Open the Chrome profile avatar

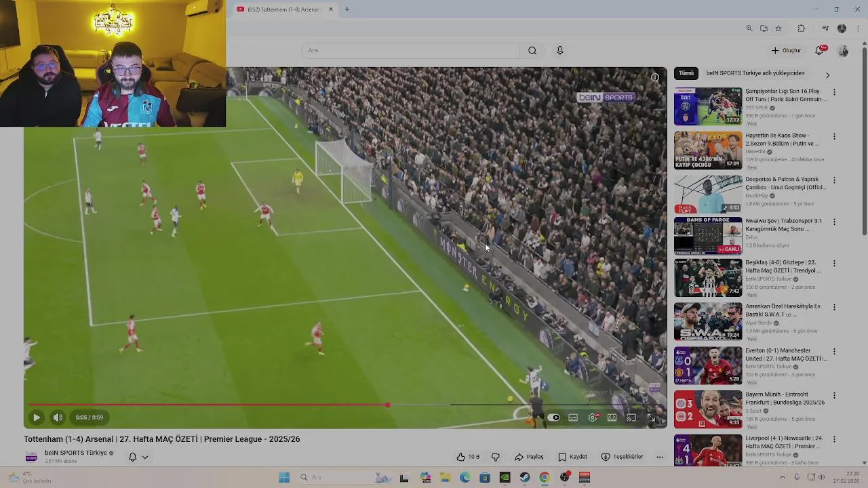842,28
